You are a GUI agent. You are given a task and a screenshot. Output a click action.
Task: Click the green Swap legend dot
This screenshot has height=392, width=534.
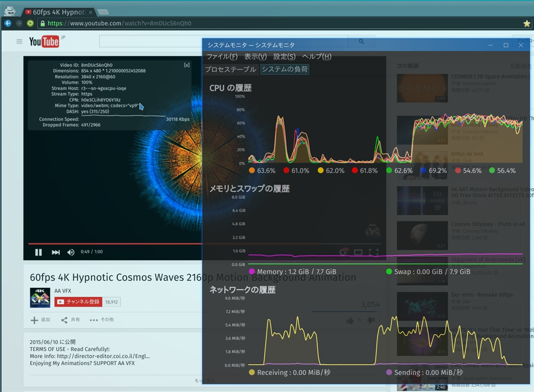tap(389, 272)
